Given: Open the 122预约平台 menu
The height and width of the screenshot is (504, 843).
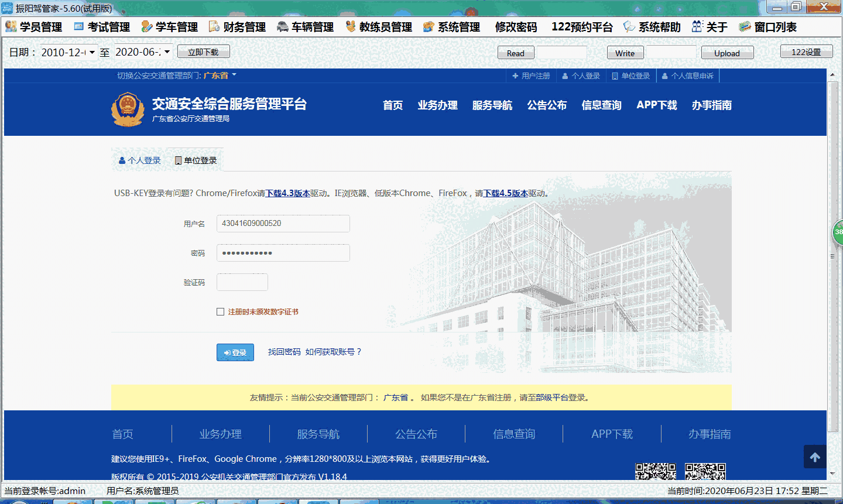Looking at the screenshot, I should 582,27.
